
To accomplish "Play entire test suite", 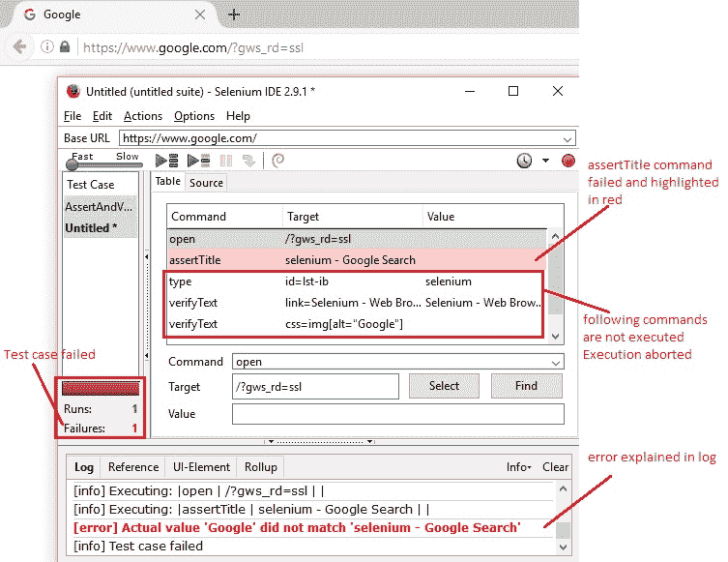I will point(166,161).
